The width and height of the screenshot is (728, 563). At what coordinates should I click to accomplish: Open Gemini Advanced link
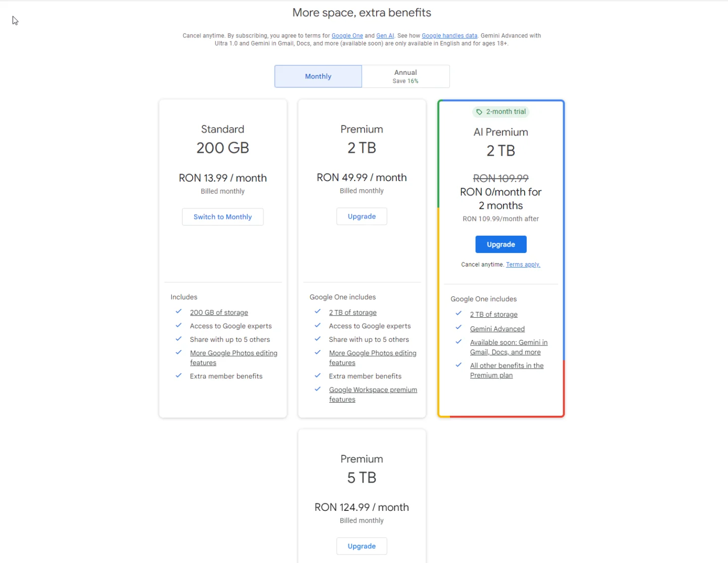pos(497,329)
